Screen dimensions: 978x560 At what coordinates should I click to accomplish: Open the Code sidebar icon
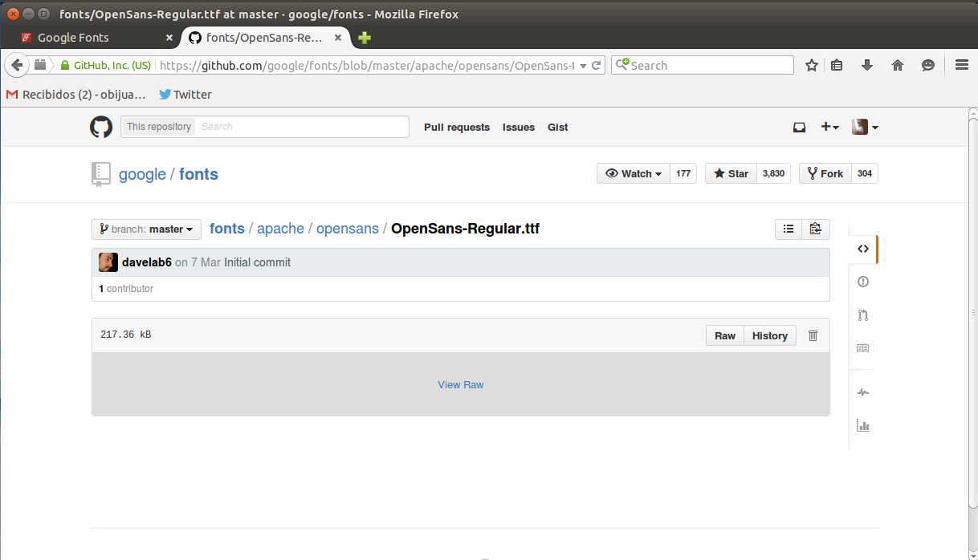pyautogui.click(x=863, y=249)
